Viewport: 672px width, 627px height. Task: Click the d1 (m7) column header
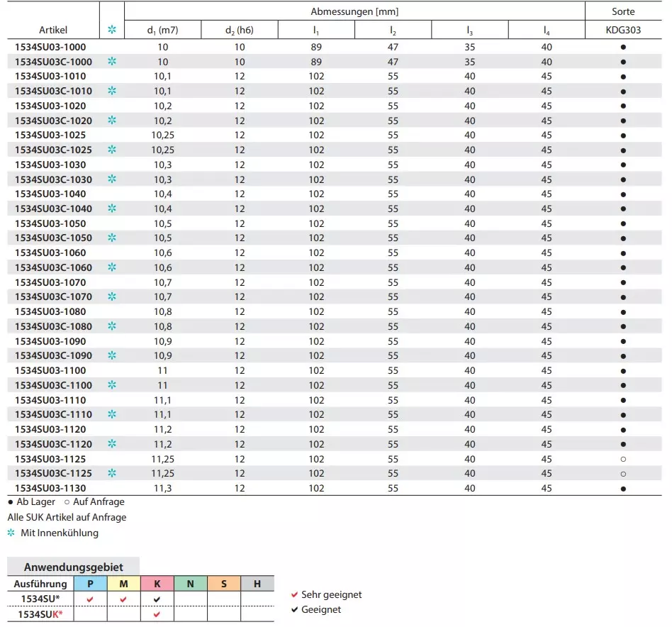coord(162,30)
